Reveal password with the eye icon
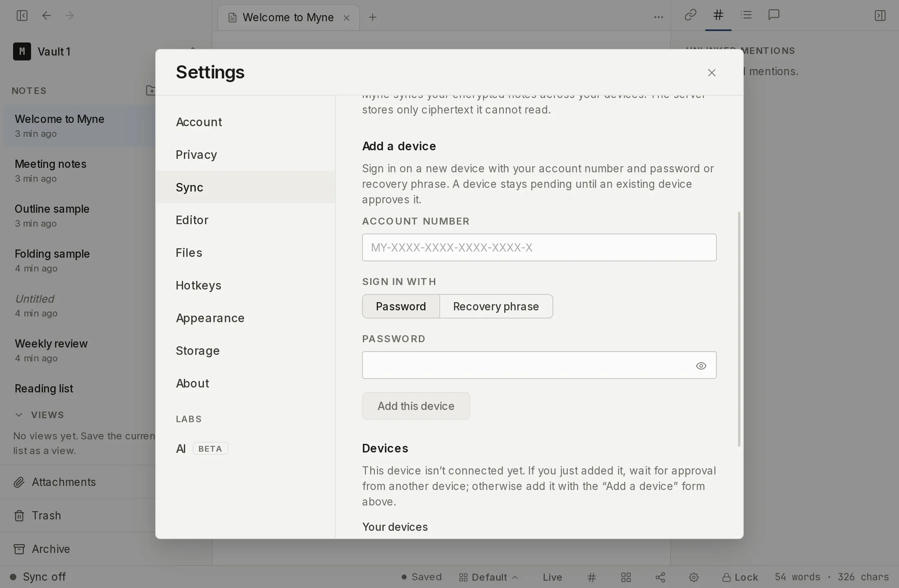This screenshot has width=899, height=588. 701,365
